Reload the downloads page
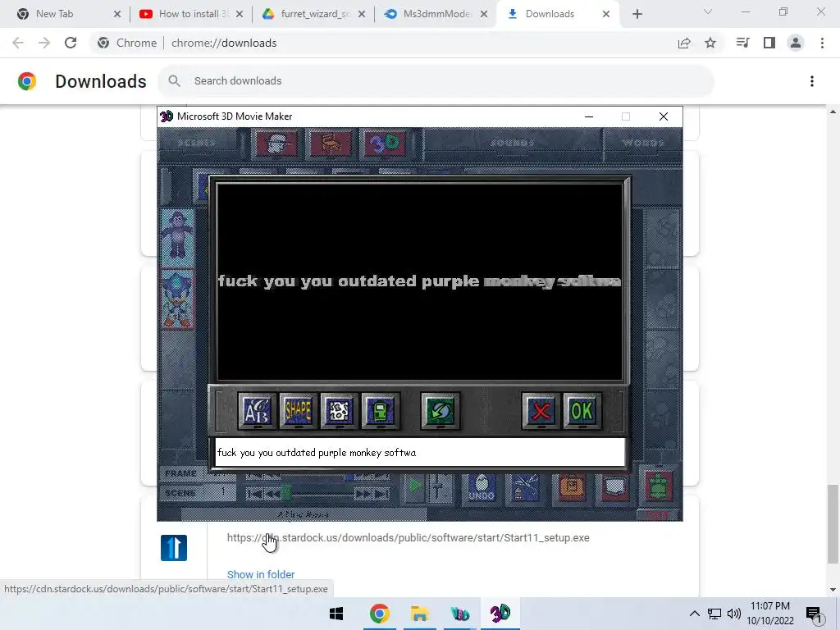The width and height of the screenshot is (840, 630). coord(71,43)
